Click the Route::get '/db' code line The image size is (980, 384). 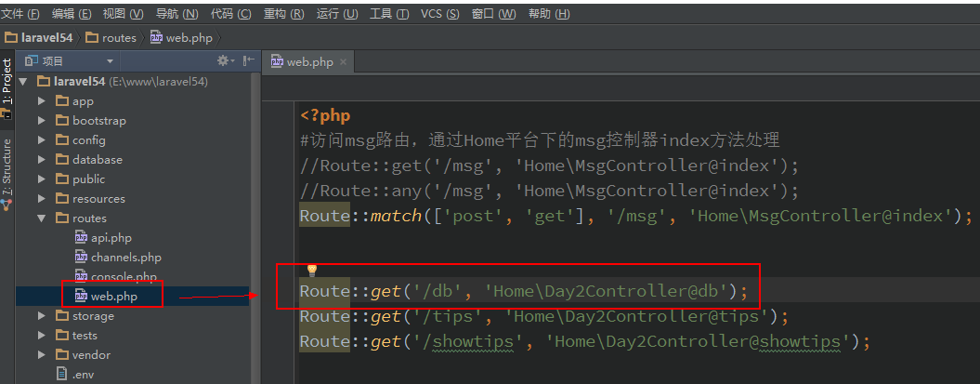(516, 292)
